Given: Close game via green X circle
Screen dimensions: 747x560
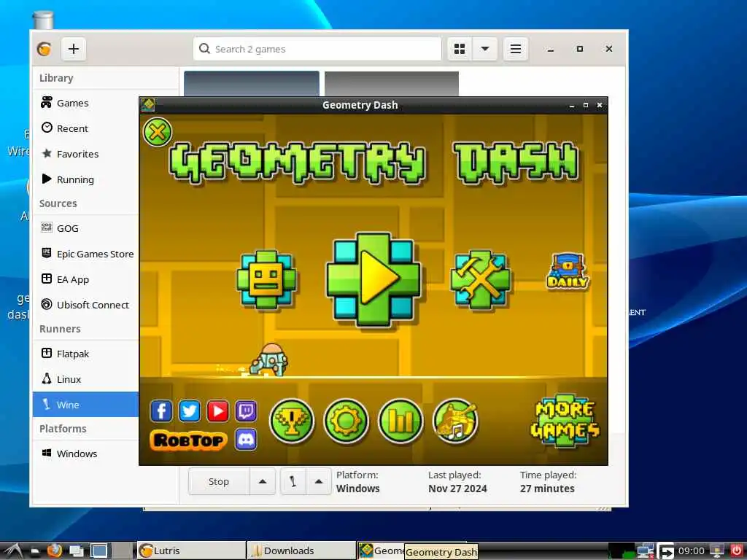Looking at the screenshot, I should [158, 132].
